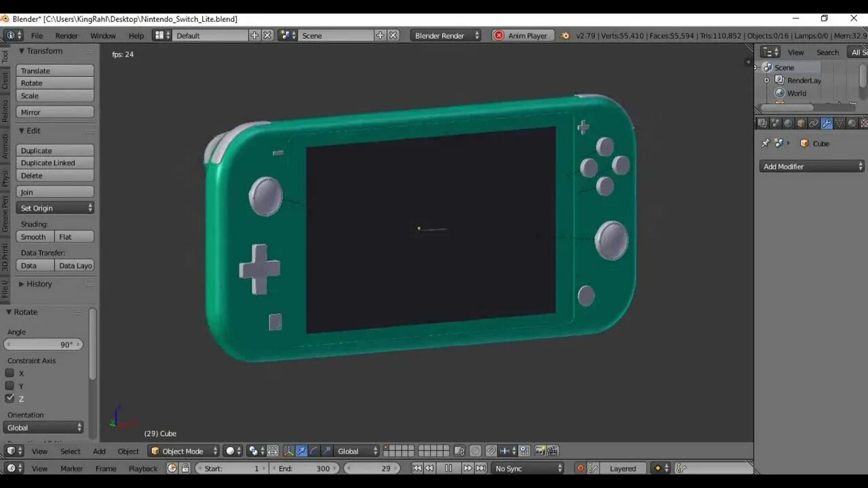Jump to the first frame in the timeline
The height and width of the screenshot is (488, 868).
[417, 468]
